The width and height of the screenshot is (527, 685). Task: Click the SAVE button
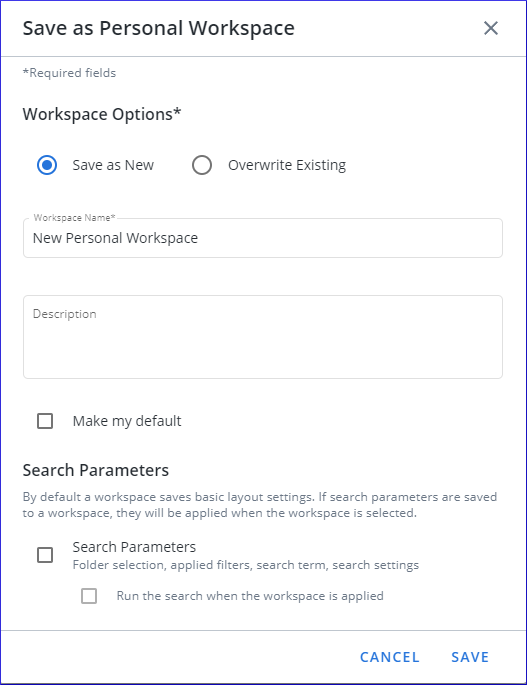coord(470,657)
